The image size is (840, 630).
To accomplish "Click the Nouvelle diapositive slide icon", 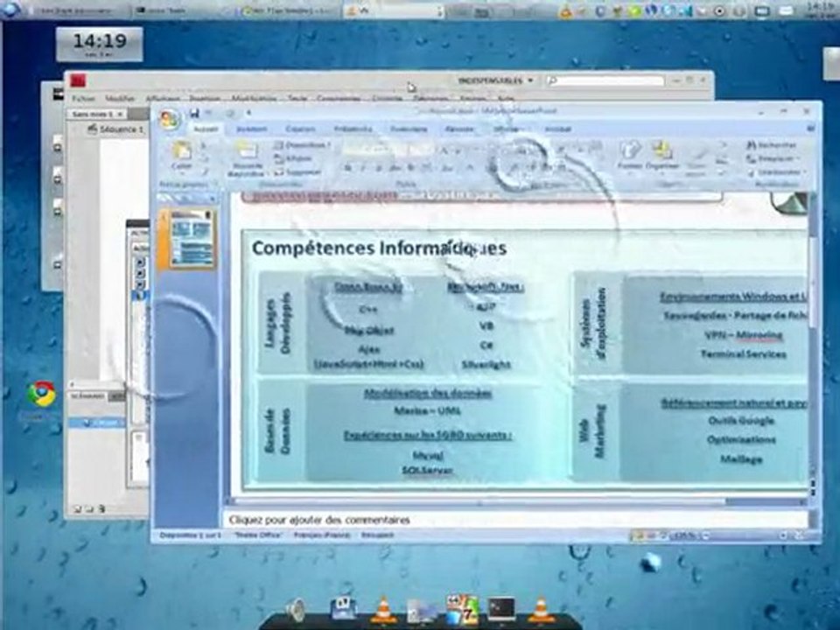I will (x=247, y=151).
